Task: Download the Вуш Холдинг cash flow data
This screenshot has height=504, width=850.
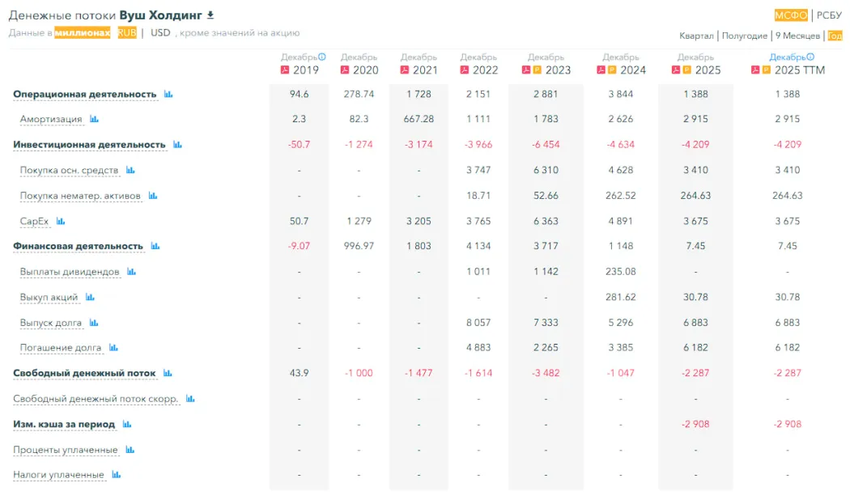Action: coord(210,15)
